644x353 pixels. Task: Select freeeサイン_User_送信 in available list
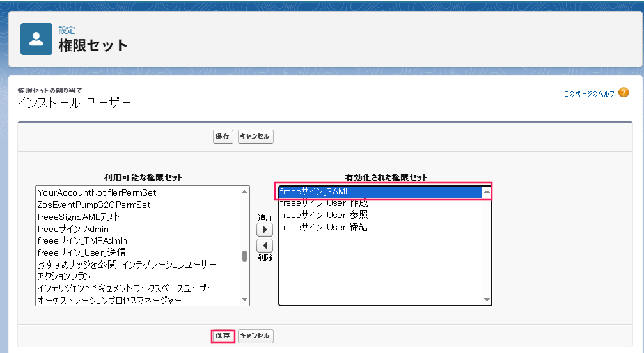[138, 253]
